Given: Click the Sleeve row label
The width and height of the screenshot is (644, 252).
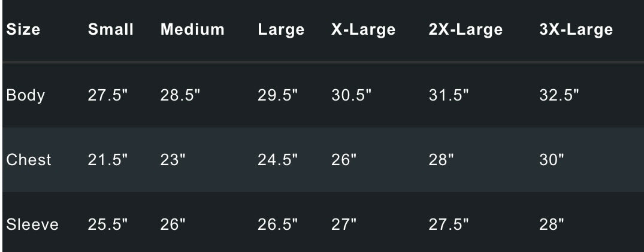Looking at the screenshot, I should click(x=32, y=225).
